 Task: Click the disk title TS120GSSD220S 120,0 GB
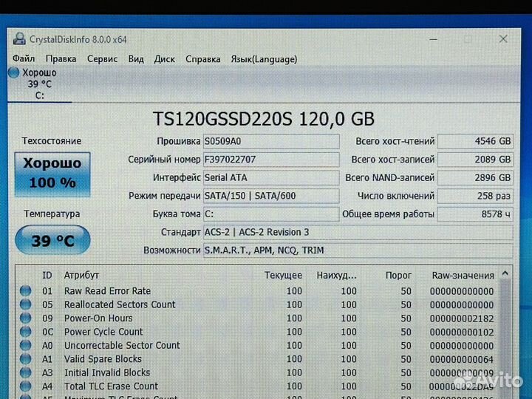coord(264,119)
